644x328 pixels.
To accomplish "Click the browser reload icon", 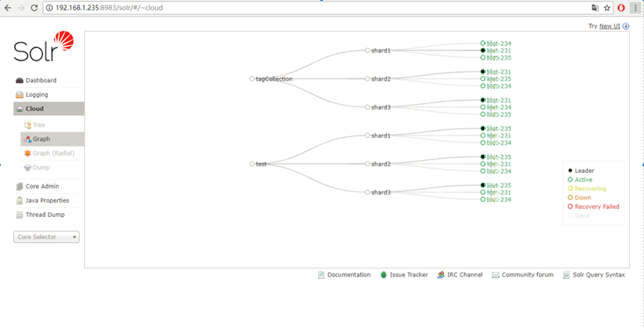I will [x=34, y=8].
